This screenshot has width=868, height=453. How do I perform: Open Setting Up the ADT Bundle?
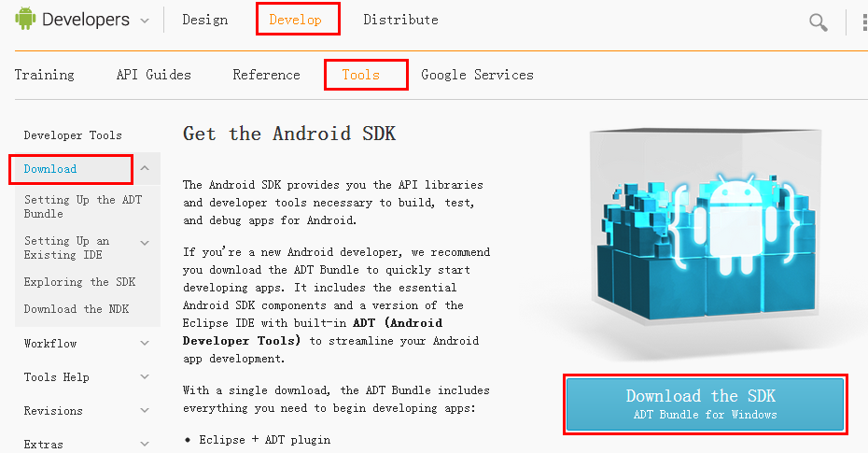(83, 206)
